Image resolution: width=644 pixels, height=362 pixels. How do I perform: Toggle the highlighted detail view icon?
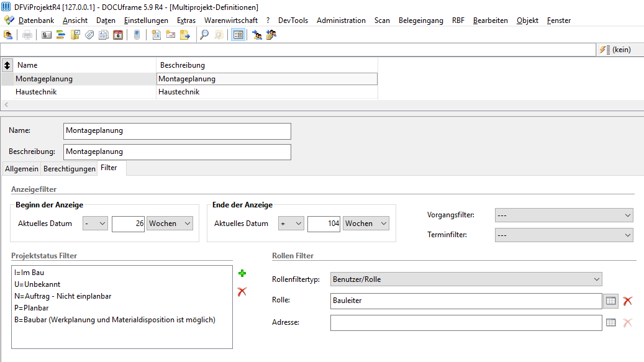click(238, 35)
